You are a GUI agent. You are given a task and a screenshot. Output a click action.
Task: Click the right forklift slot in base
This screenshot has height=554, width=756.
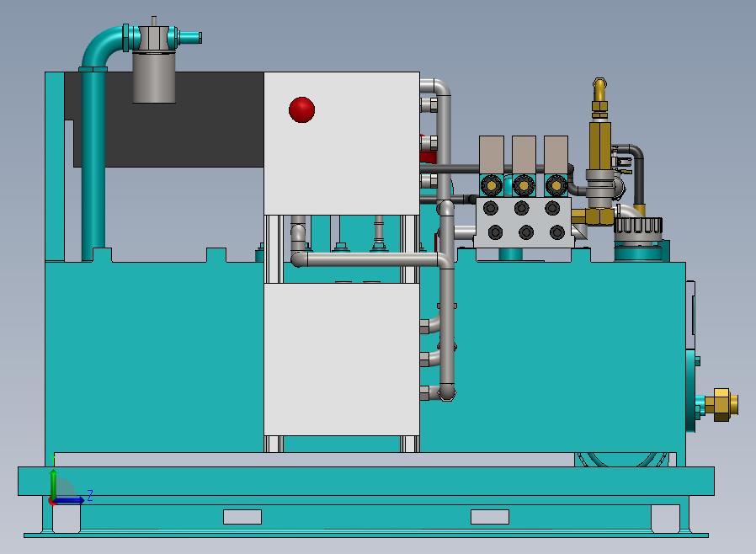[x=490, y=517]
